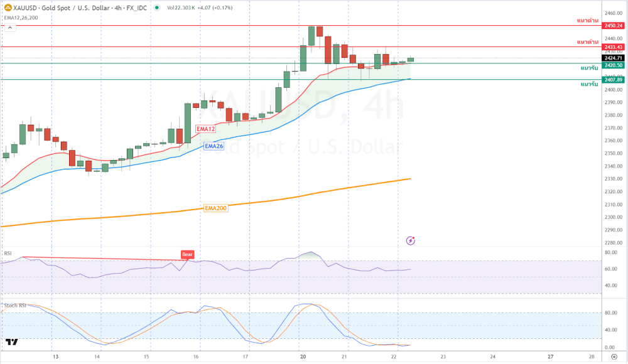This screenshot has width=628, height=364.
Task: Click the red Bear divergence label
Action: [187, 254]
